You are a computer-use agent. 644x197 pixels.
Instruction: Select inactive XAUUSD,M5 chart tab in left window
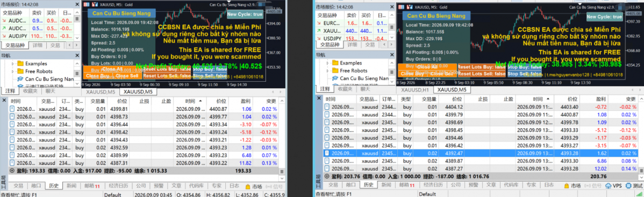tap(100, 92)
